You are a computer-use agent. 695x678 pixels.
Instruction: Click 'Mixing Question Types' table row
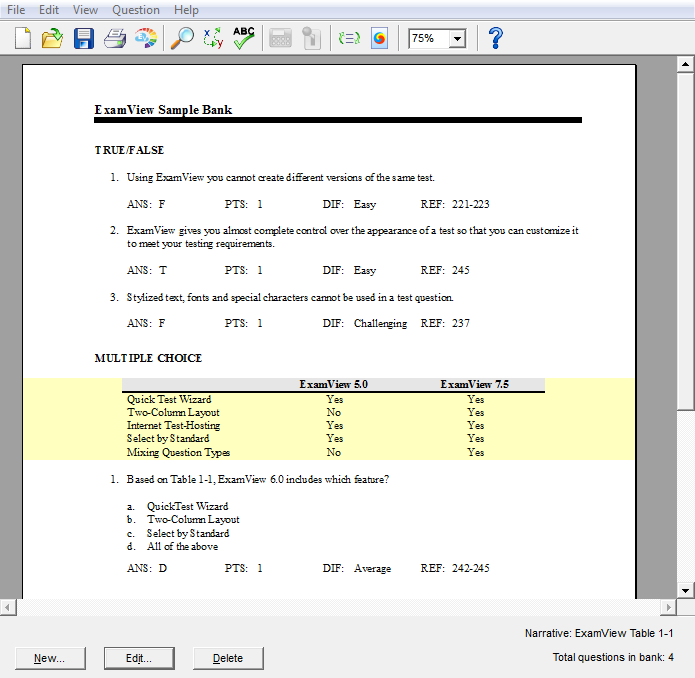click(x=333, y=452)
